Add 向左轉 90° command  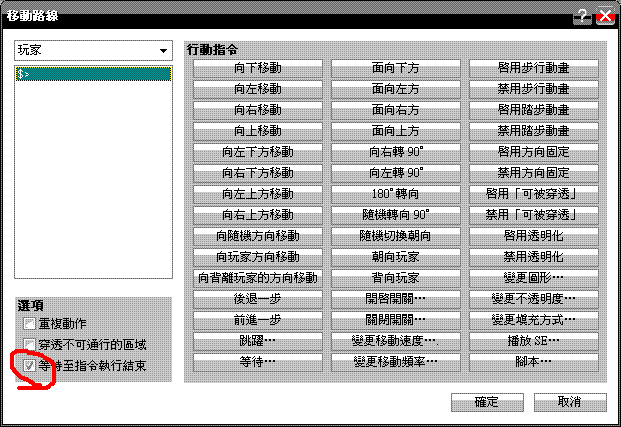tap(396, 173)
